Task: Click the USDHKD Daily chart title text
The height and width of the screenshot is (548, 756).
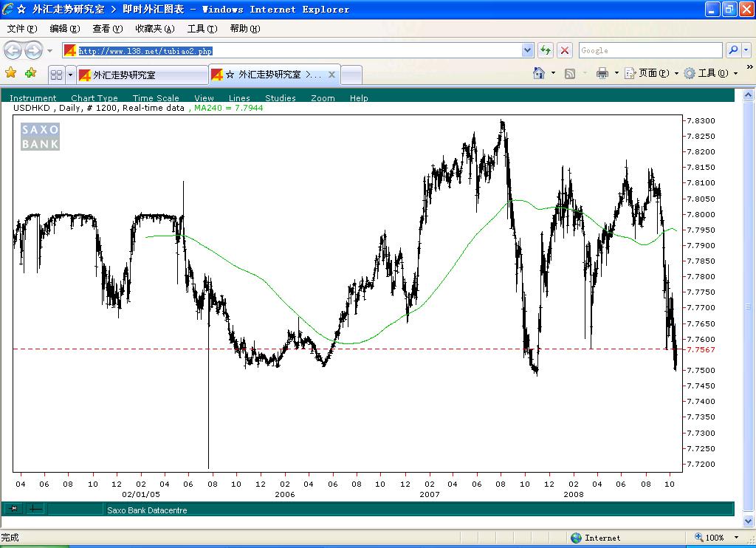Action: point(99,108)
